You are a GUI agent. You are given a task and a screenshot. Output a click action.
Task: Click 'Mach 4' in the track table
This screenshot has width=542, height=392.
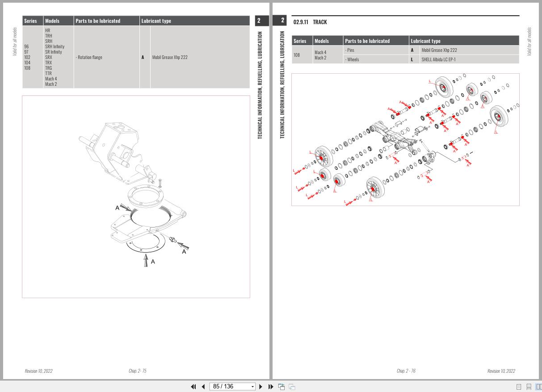click(320, 52)
